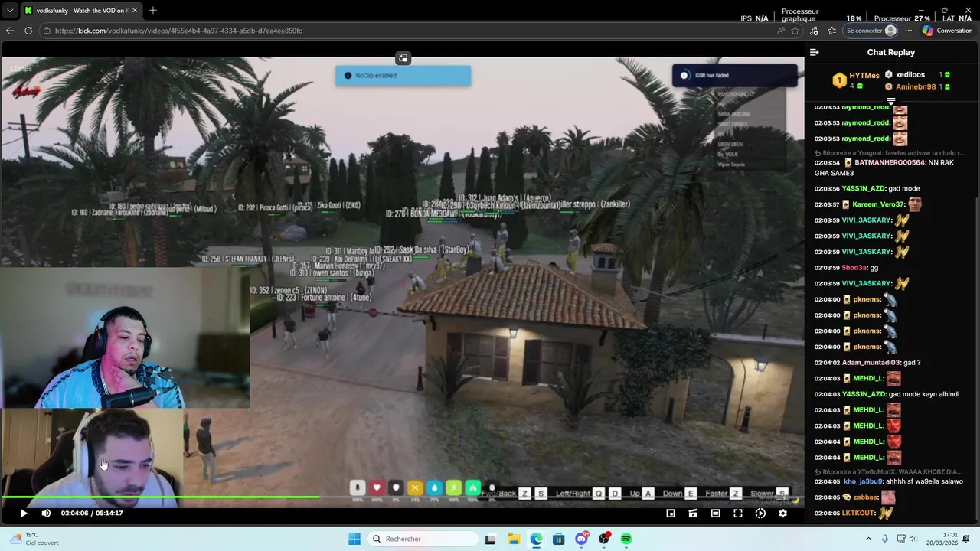980x551 pixels.
Task: Click Y4SS1N_AZD 'gad mode' message
Action: click(867, 188)
